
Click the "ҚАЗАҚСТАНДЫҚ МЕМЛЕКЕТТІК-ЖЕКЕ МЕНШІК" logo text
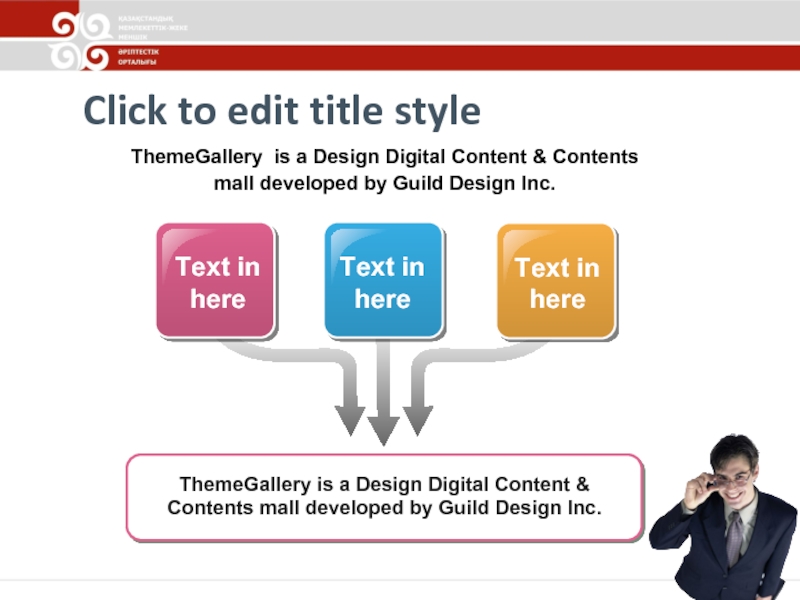(153, 28)
